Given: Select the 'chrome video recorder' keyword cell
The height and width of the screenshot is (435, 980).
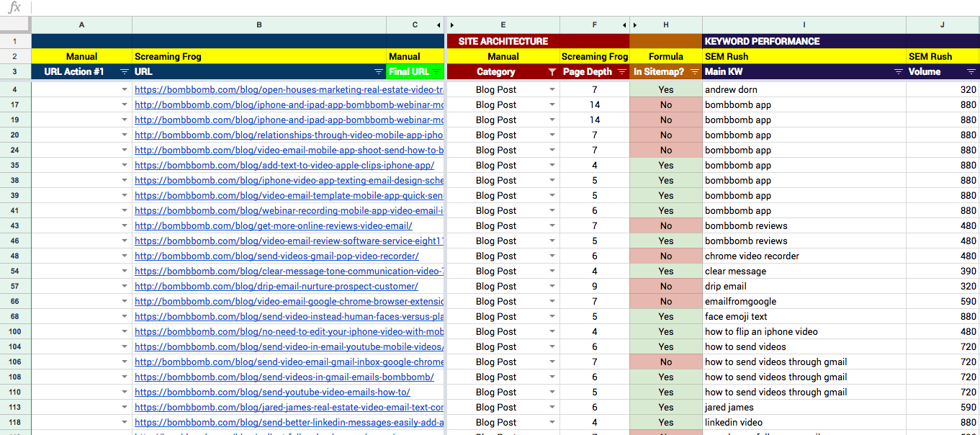Looking at the screenshot, I should 804,256.
